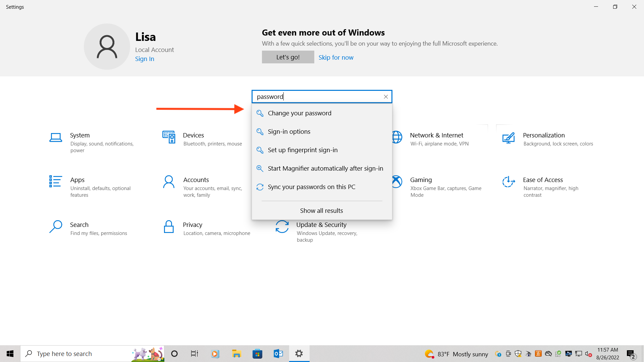The width and height of the screenshot is (644, 362).
Task: Click the taskbar Type here to search box
Action: click(x=92, y=354)
